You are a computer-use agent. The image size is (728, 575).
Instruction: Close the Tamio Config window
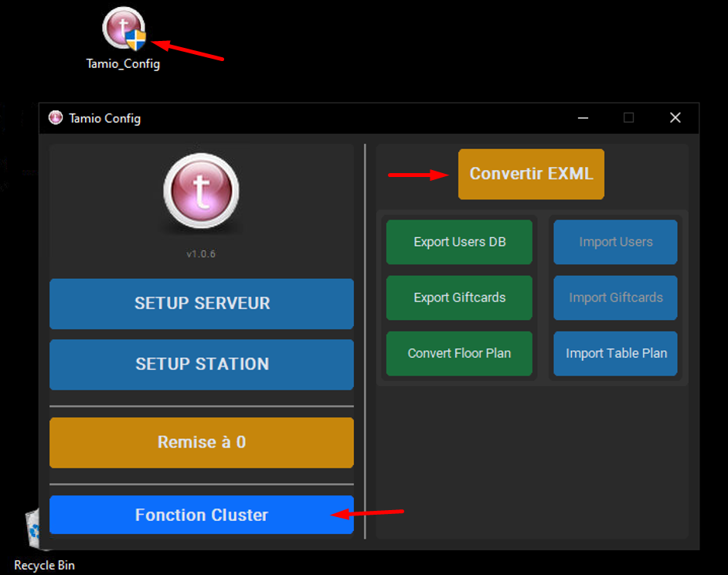click(675, 118)
